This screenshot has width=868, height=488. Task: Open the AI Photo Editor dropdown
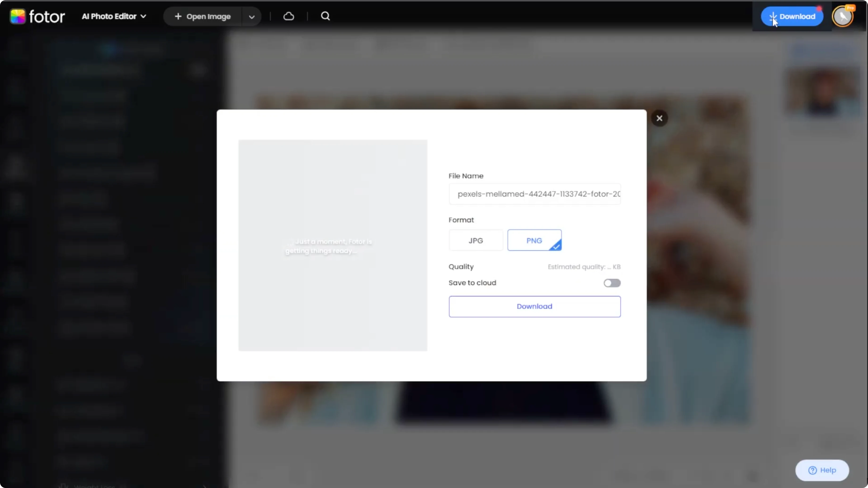pos(114,16)
